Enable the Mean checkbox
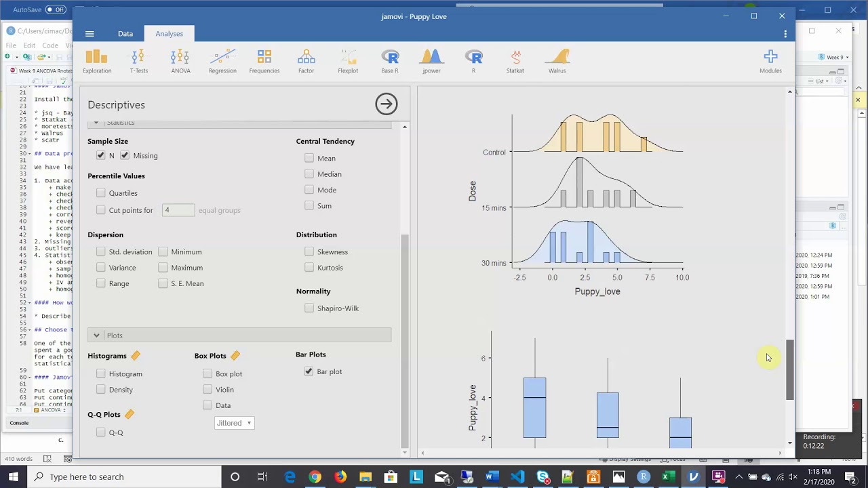Image resolution: width=868 pixels, height=488 pixels. point(309,158)
